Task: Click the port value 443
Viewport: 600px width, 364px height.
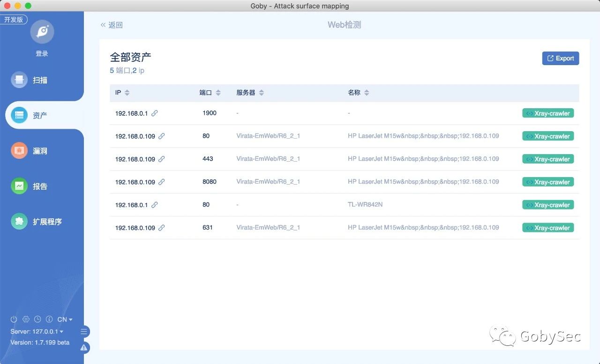Action: (x=208, y=159)
